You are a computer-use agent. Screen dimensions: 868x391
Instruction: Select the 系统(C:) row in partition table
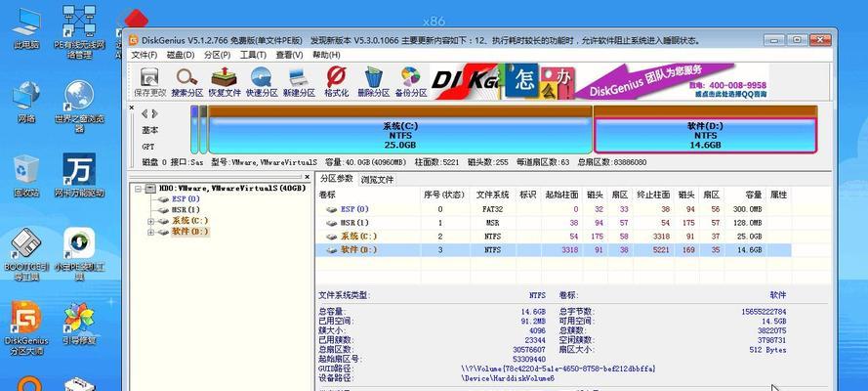point(553,237)
